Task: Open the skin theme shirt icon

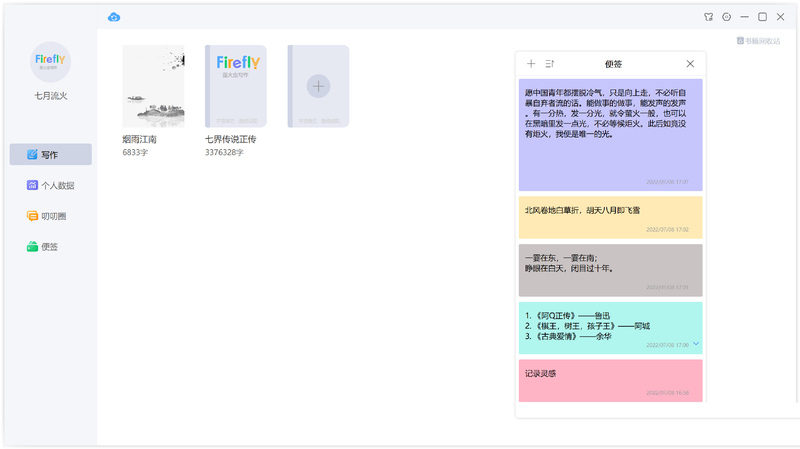Action: [708, 17]
